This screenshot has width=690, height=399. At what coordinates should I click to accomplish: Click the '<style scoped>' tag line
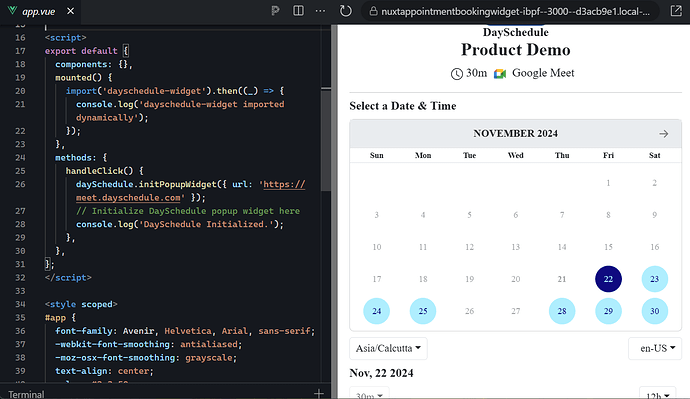(81, 304)
